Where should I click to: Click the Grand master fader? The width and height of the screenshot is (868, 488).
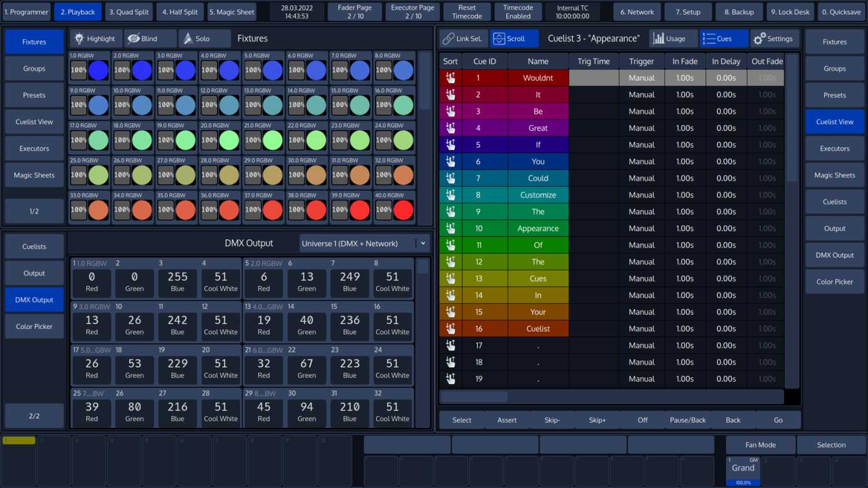(743, 471)
